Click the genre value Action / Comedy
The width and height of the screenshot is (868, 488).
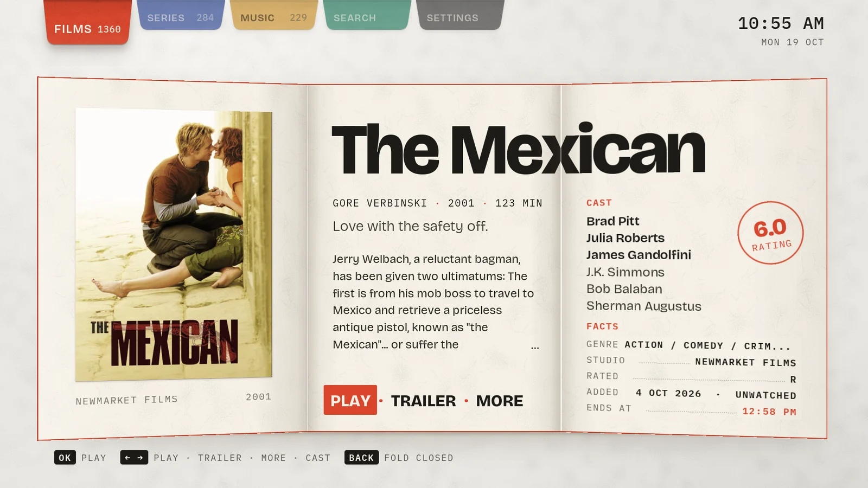707,345
